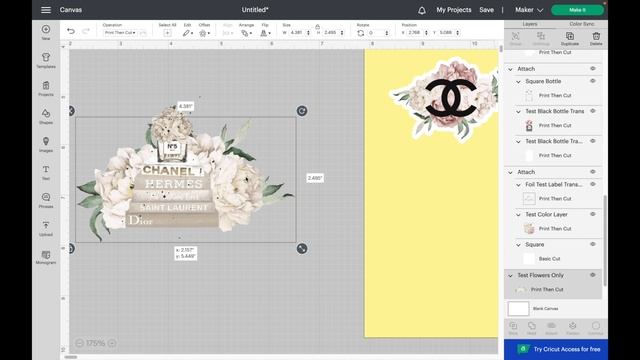
Task: Hide the first Attach group
Action: pos(593,69)
